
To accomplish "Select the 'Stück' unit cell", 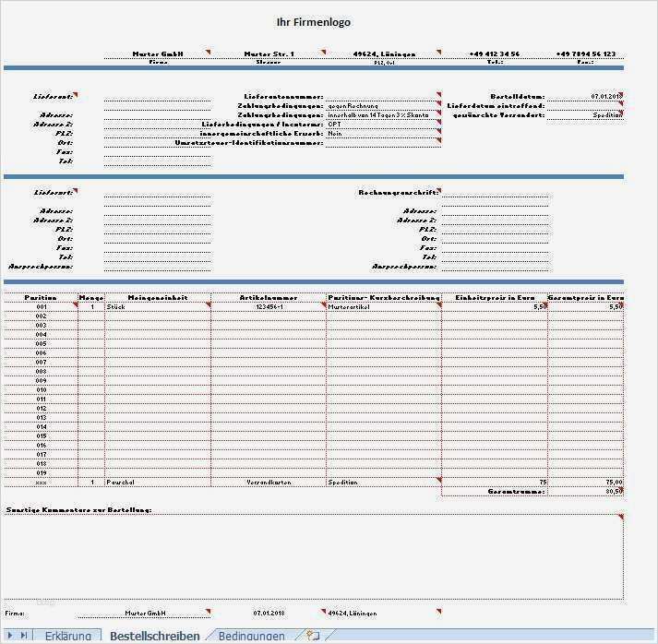I will click(158, 306).
